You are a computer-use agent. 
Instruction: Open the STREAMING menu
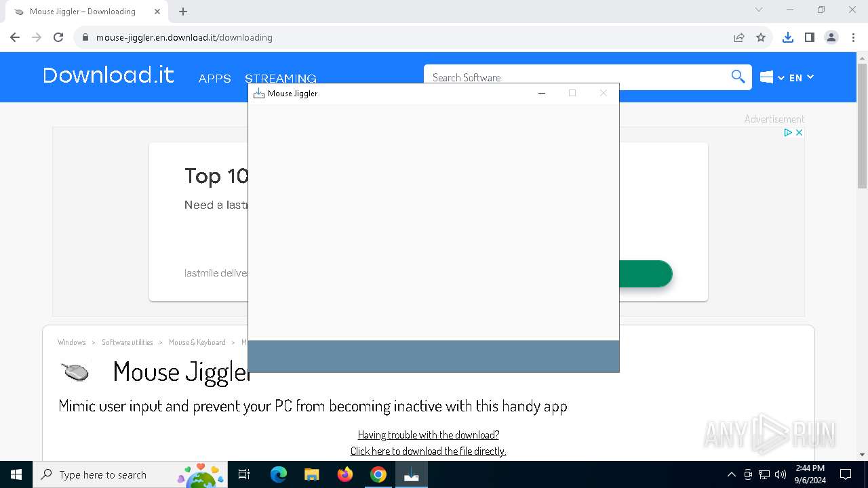pos(281,79)
